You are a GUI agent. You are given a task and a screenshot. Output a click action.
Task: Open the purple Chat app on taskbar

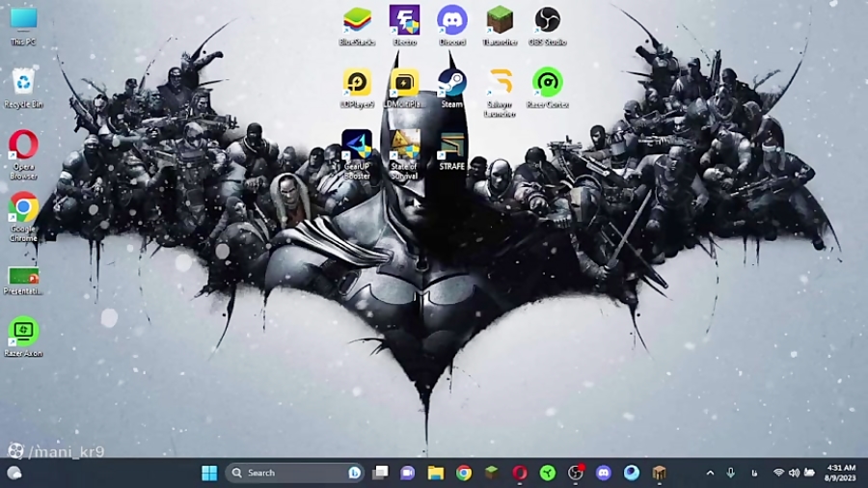click(x=408, y=474)
